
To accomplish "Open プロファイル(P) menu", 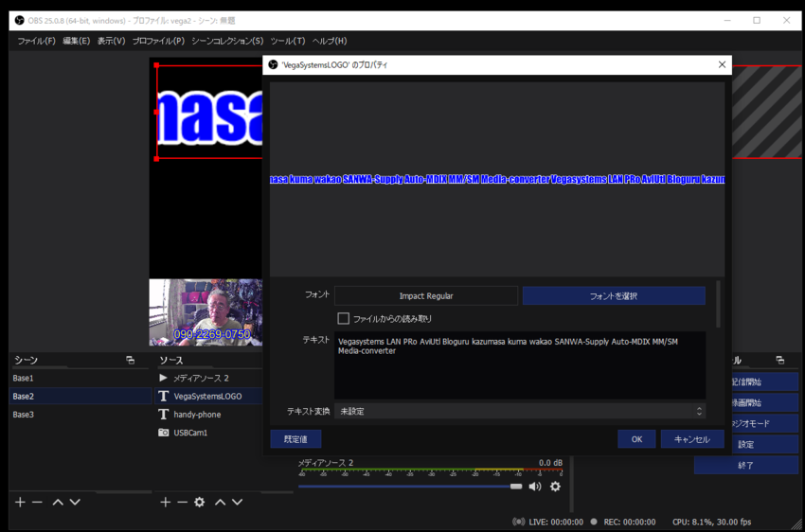I will click(x=159, y=41).
